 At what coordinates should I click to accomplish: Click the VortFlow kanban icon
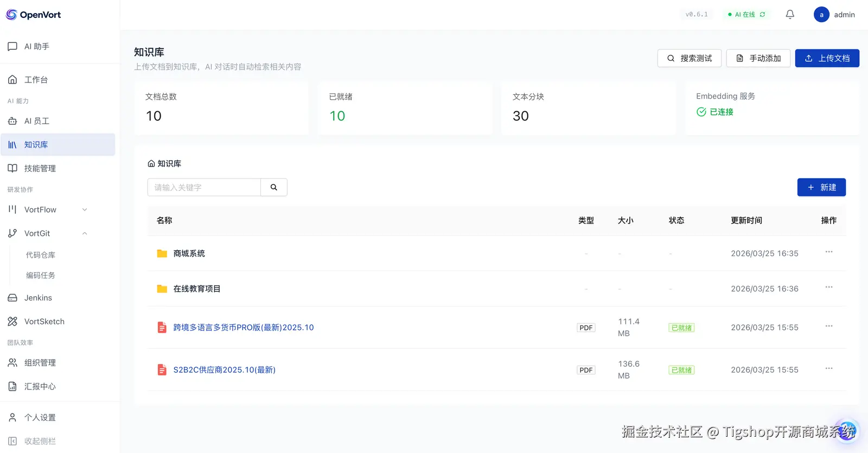[x=12, y=209]
